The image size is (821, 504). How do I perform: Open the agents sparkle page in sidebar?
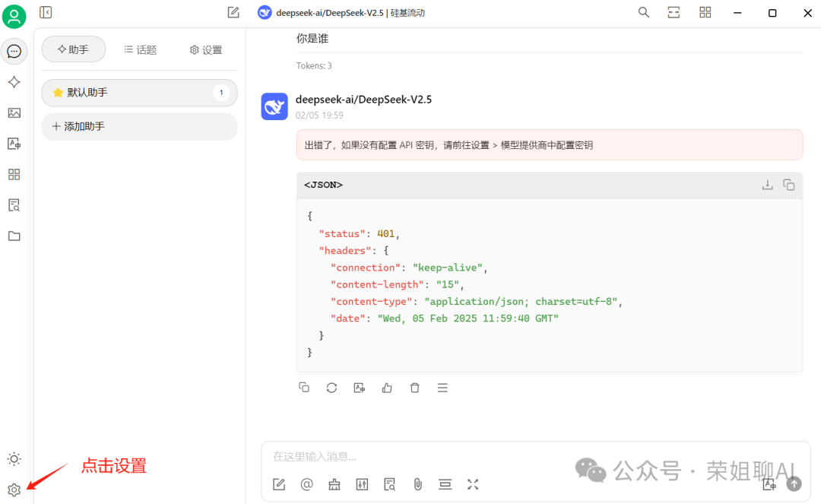tap(14, 82)
